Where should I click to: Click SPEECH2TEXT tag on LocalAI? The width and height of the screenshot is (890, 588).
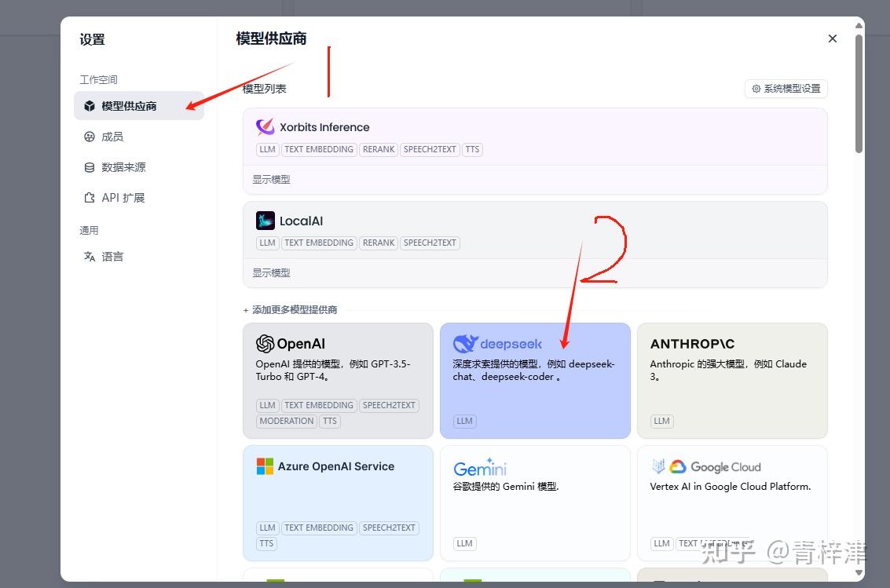click(x=430, y=243)
